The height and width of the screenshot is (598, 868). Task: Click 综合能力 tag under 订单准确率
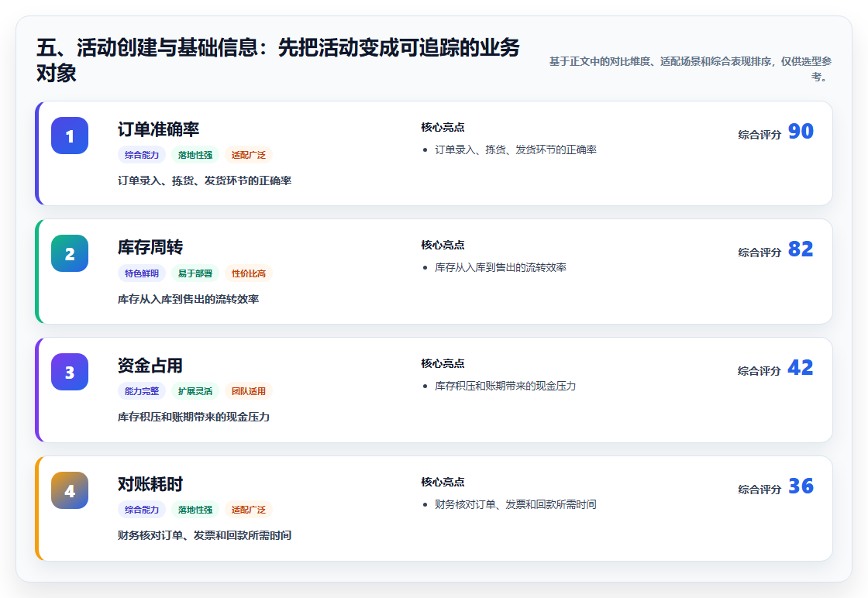pos(142,155)
